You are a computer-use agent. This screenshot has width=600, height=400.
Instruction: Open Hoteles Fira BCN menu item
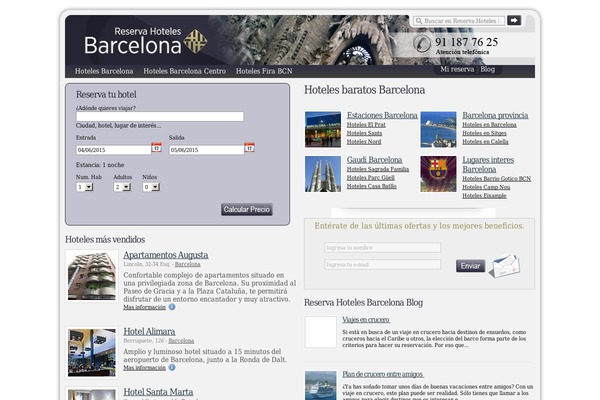(264, 71)
